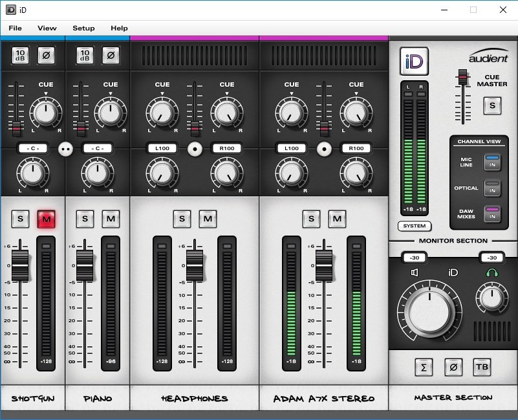Click the speaker icon in Monitor Section
This screenshot has height=420, width=518.
pos(415,272)
